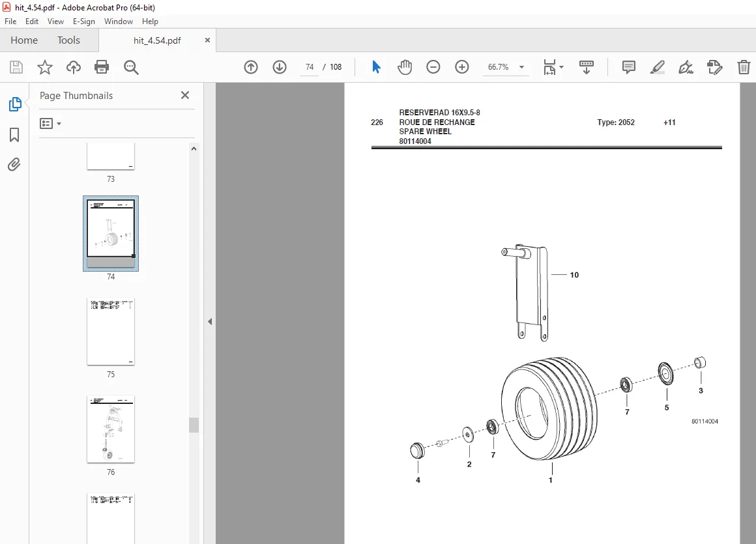Zoom in with the plus button
This screenshot has width=756, height=544.
coord(462,67)
